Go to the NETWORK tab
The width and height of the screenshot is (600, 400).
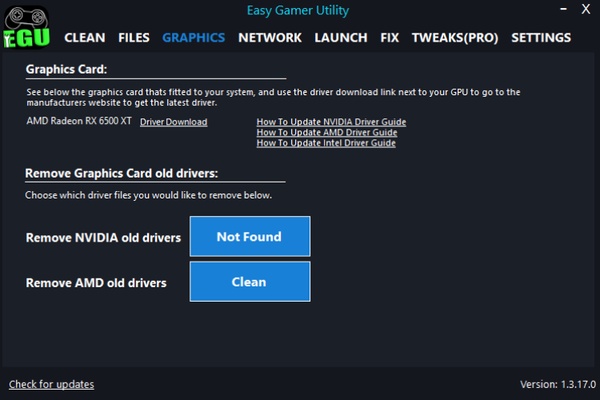pyautogui.click(x=270, y=38)
